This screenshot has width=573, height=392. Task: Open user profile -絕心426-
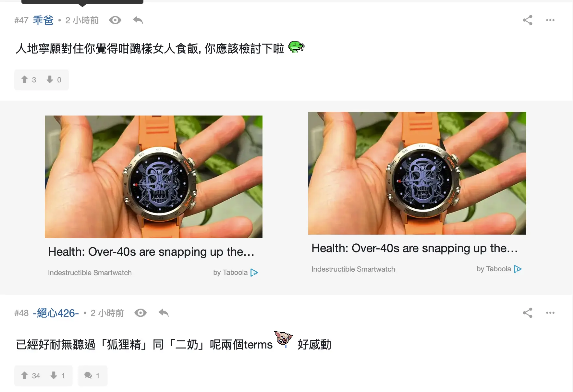coord(56,313)
